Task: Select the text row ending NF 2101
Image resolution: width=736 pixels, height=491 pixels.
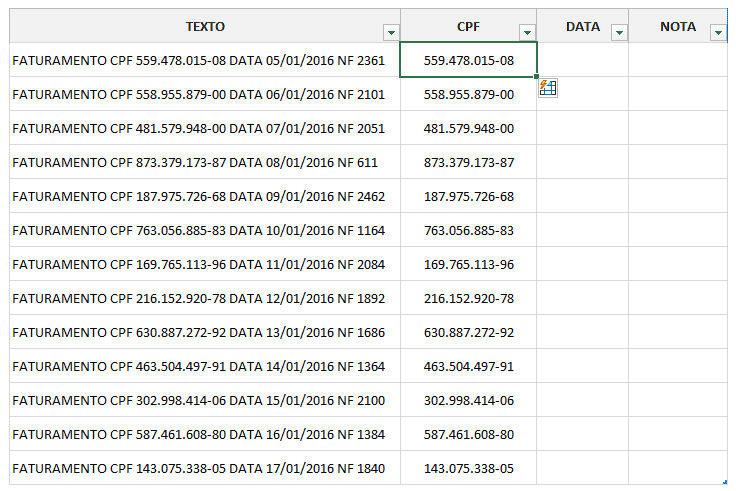Action: pos(205,94)
